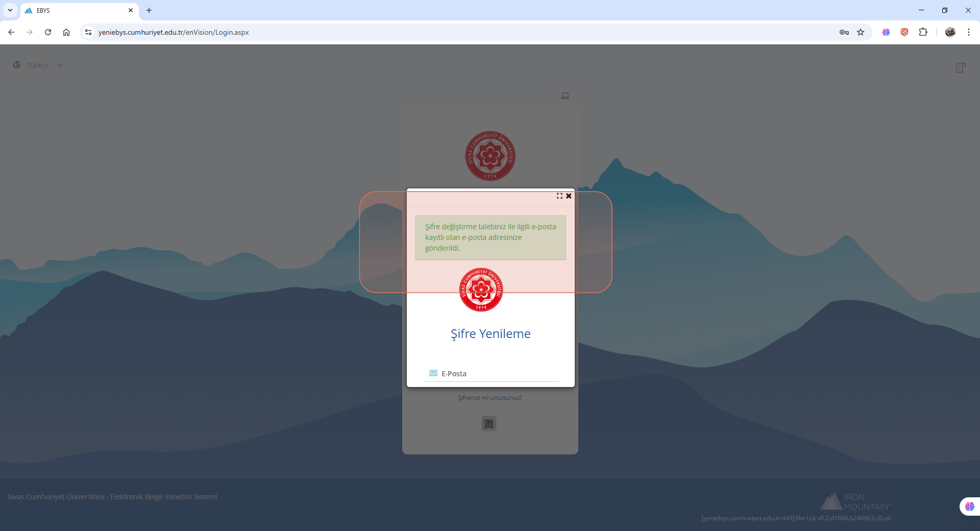Image resolution: width=980 pixels, height=531 pixels.
Task: Bookmark this page with star icon
Action: pos(861,32)
